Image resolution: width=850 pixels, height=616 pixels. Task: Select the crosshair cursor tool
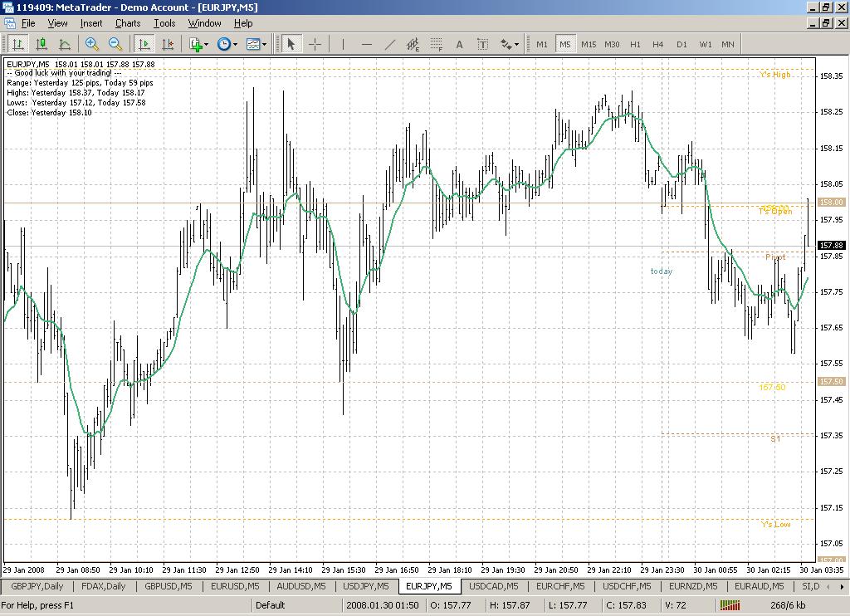click(315, 44)
